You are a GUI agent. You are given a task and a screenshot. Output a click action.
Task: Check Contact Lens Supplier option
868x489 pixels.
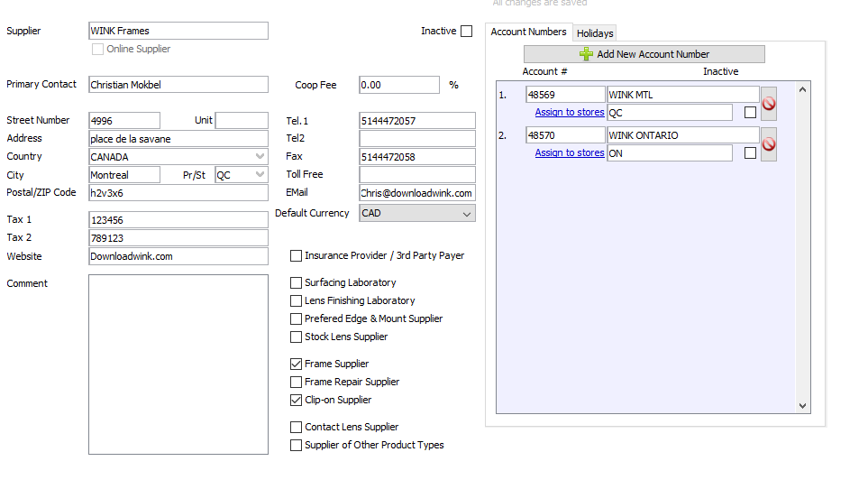point(297,427)
